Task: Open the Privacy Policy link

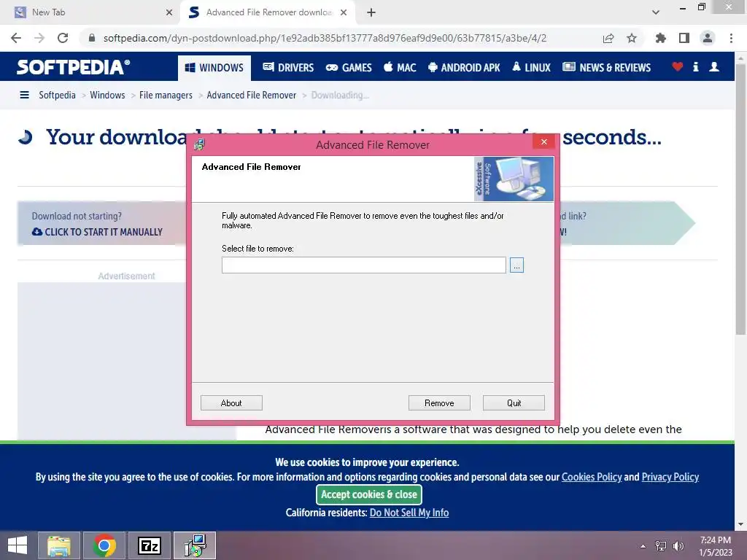Action: pos(670,477)
